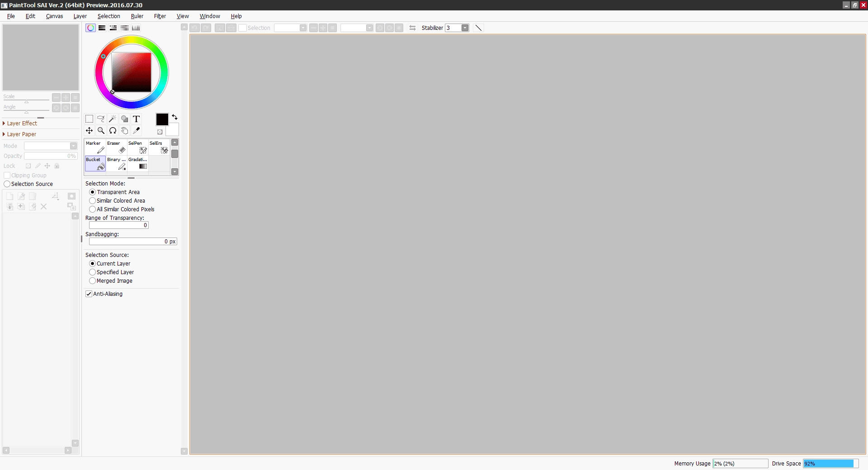Open the Help menu
Image resolution: width=868 pixels, height=470 pixels.
[x=236, y=16]
